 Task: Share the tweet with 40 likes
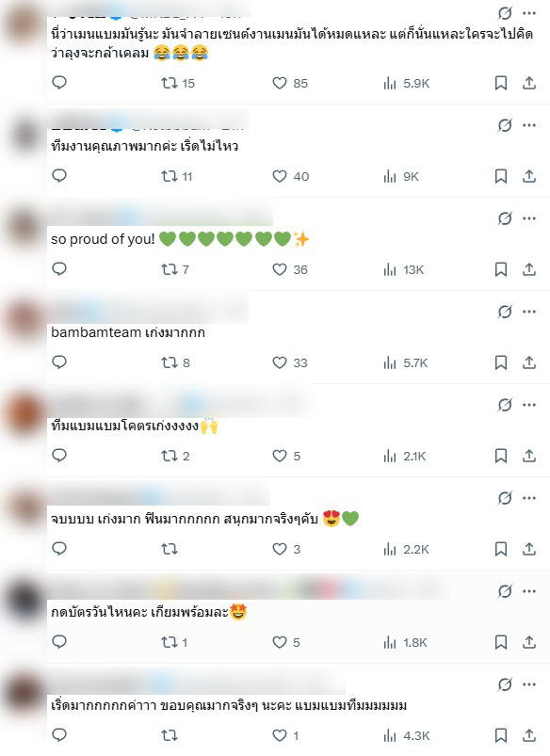click(529, 176)
